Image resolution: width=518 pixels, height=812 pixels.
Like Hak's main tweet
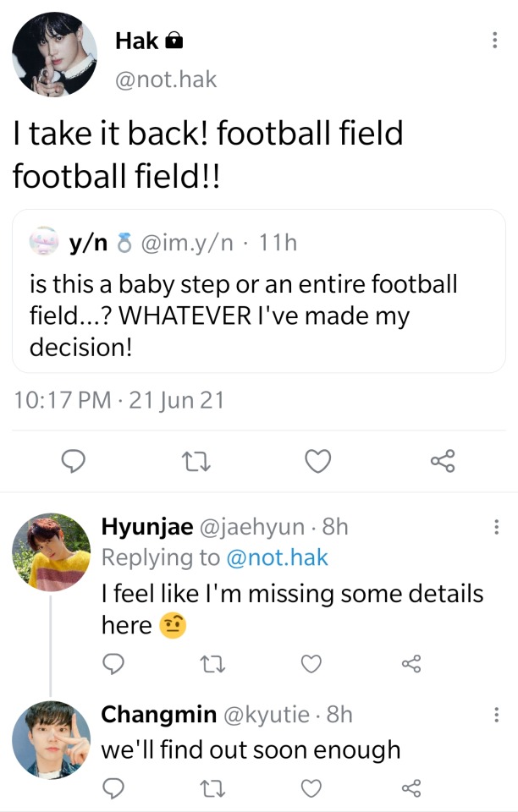pyautogui.click(x=317, y=461)
